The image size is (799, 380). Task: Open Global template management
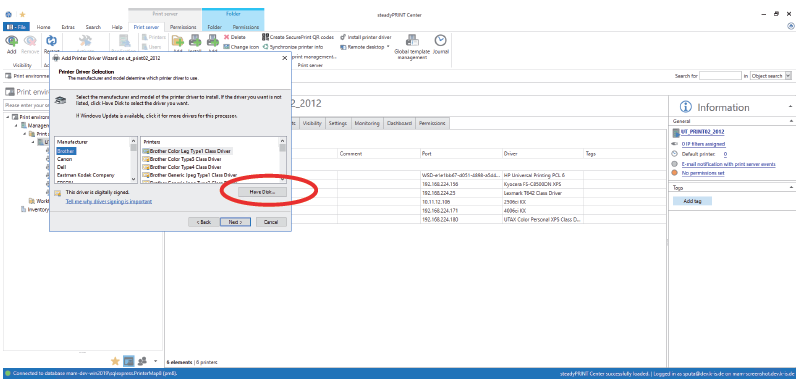point(412,47)
